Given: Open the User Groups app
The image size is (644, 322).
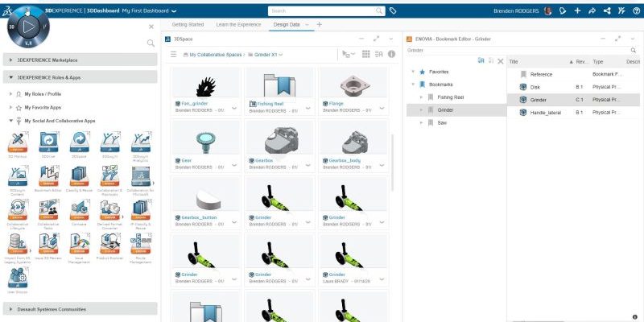Looking at the screenshot, I should coord(18,278).
